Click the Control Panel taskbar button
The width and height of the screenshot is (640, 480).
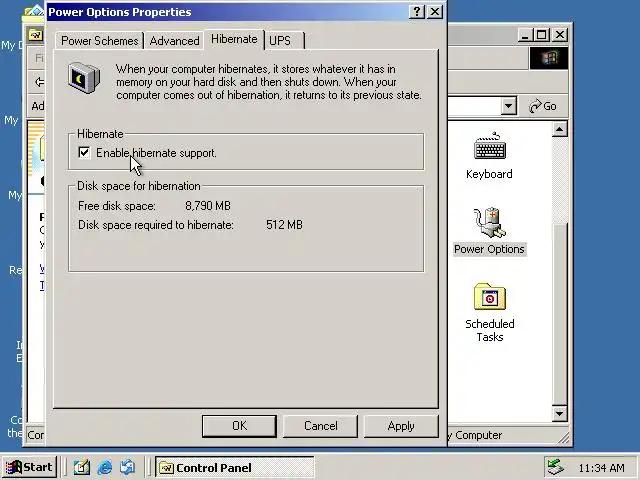pos(235,467)
